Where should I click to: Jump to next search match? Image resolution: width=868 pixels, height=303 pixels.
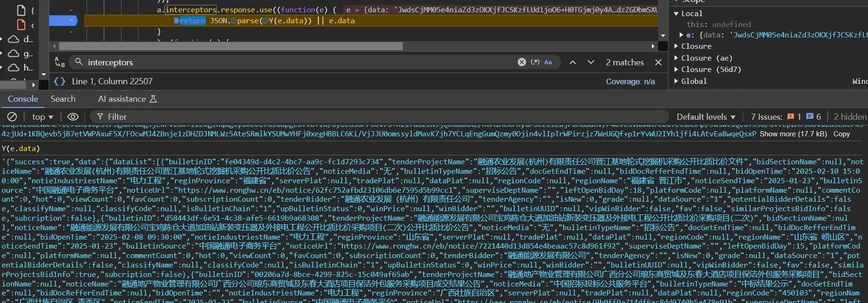(x=591, y=62)
